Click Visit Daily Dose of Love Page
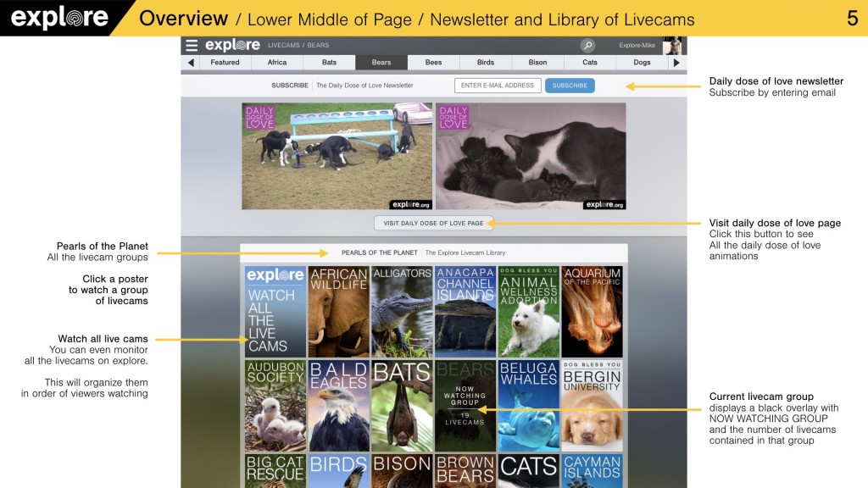 tap(433, 223)
